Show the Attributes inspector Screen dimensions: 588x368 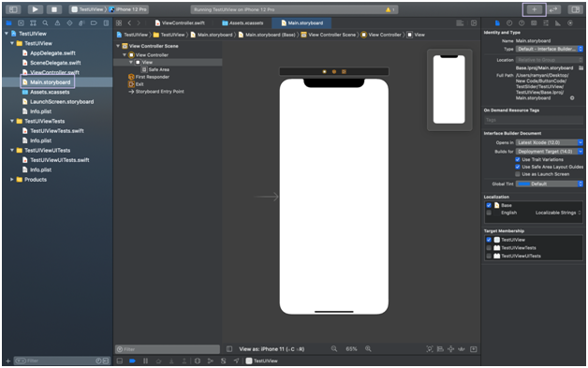546,23
